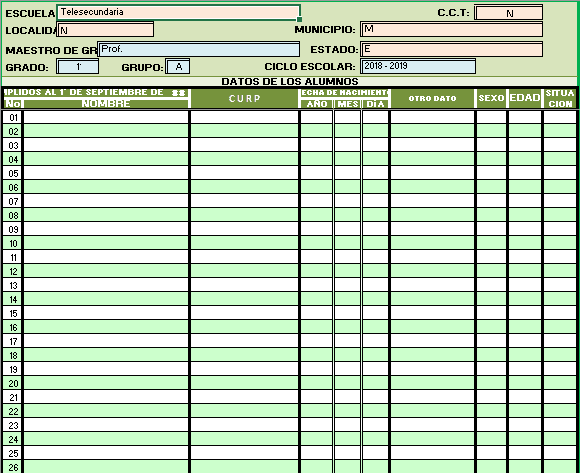Click the CURP cell in row 23

244,425
